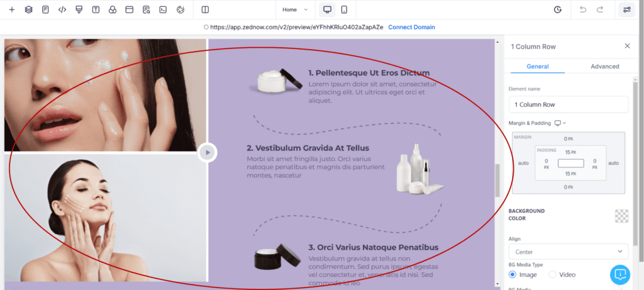Click the preview URL link
Screen dimensions: 644x290
pyautogui.click(x=297, y=27)
